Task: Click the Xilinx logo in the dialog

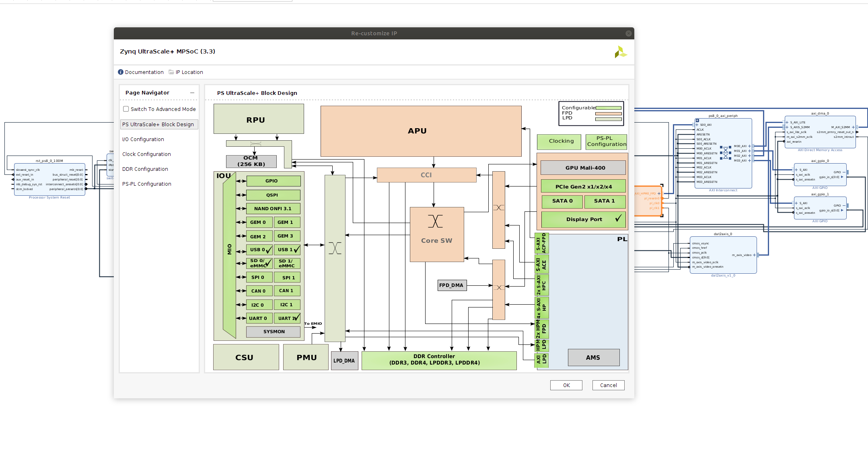Action: 620,51
